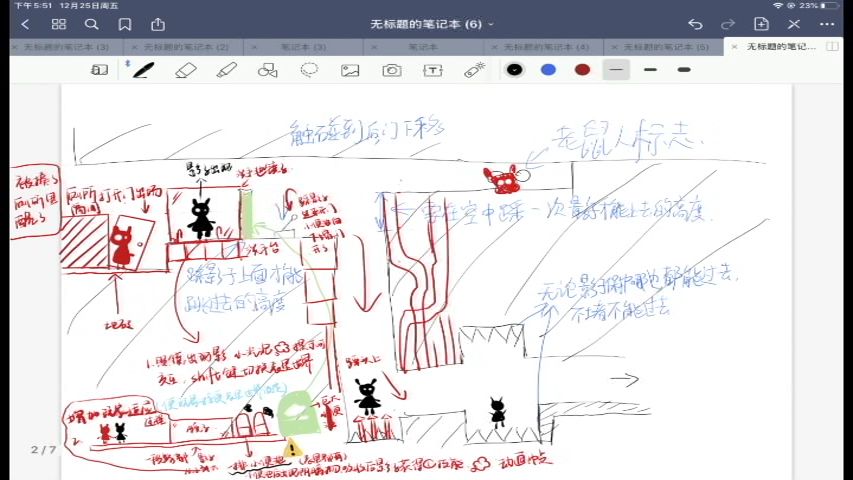Switch to the 无标题的笔记本 (2) tab
The width and height of the screenshot is (853, 480).
click(185, 47)
